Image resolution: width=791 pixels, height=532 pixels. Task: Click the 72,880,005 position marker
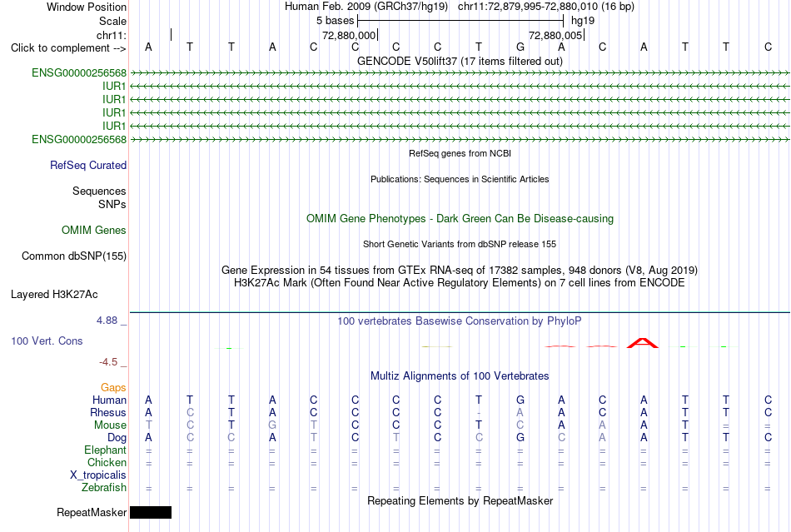555,35
